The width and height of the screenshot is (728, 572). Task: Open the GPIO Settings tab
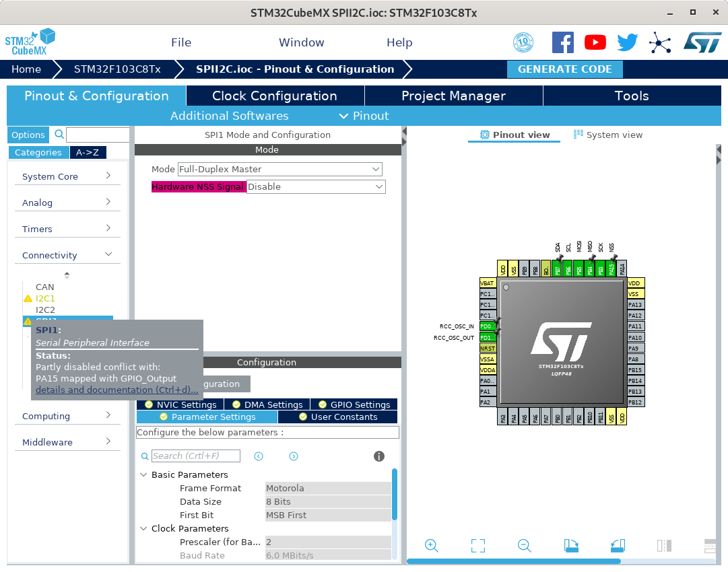click(x=354, y=404)
